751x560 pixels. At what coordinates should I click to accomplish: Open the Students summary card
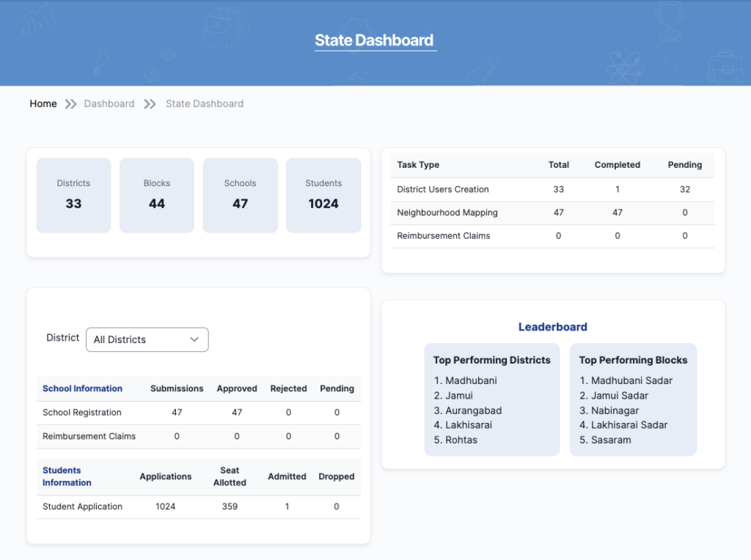click(x=323, y=195)
